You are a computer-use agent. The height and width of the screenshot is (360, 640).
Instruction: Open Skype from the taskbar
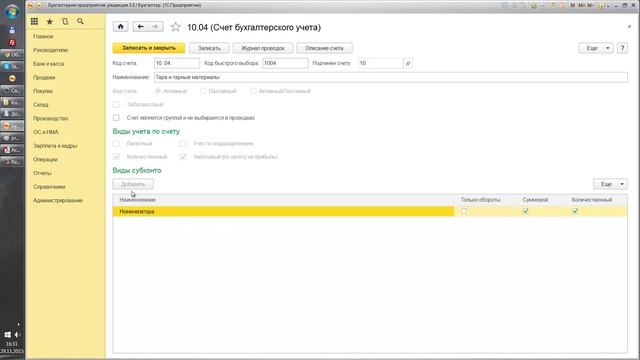click(x=12, y=66)
